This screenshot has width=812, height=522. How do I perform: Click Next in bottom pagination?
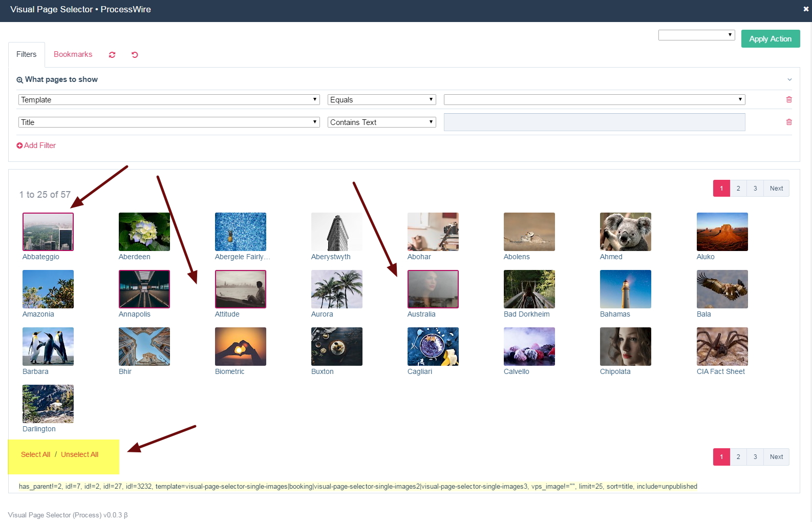click(777, 457)
